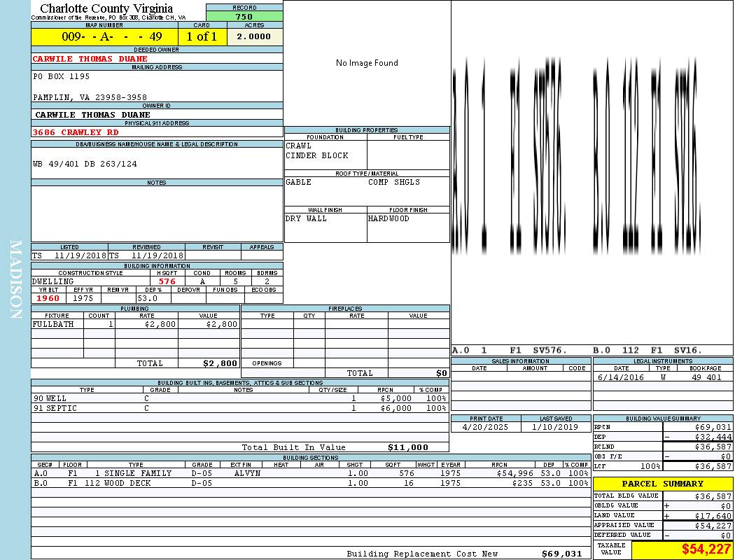Click the empty Notes field
This screenshot has width=735, height=560.
(157, 213)
